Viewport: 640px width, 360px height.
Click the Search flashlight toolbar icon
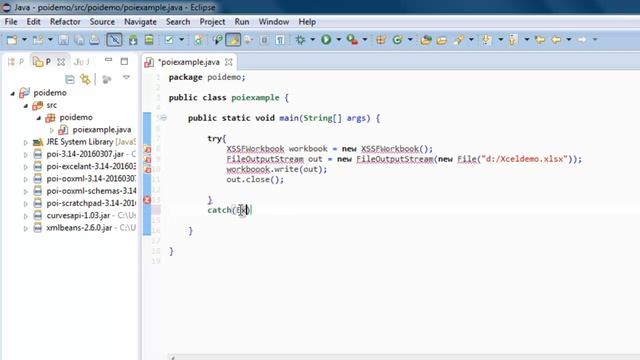[459, 40]
